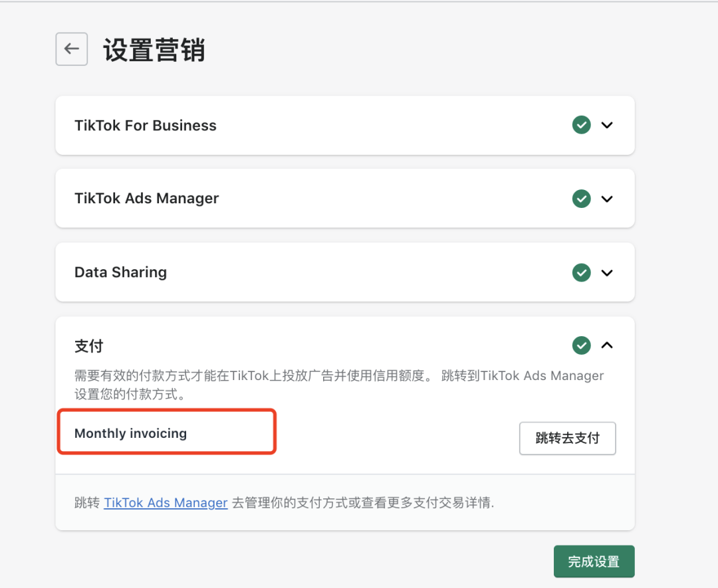Click the Data Sharing heading
This screenshot has height=588, width=718.
click(120, 272)
